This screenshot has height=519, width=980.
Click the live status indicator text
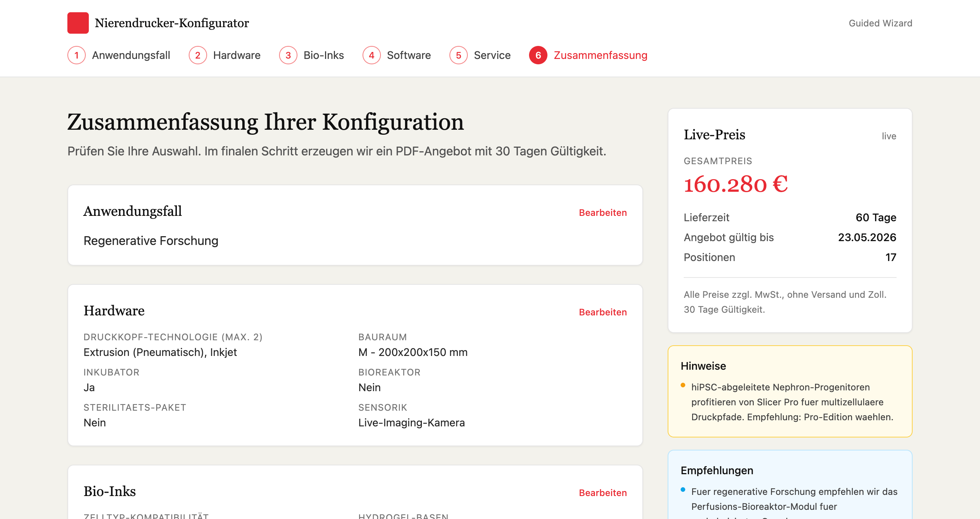889,136
